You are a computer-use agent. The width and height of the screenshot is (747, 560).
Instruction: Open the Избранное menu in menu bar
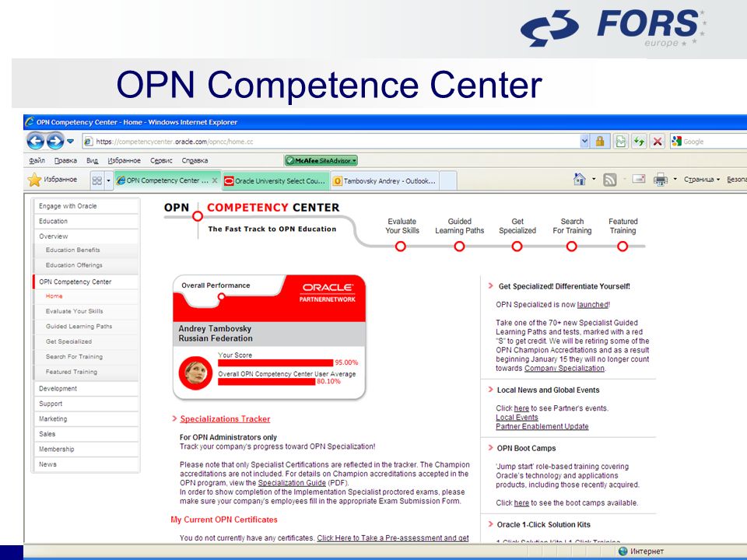coord(124,160)
